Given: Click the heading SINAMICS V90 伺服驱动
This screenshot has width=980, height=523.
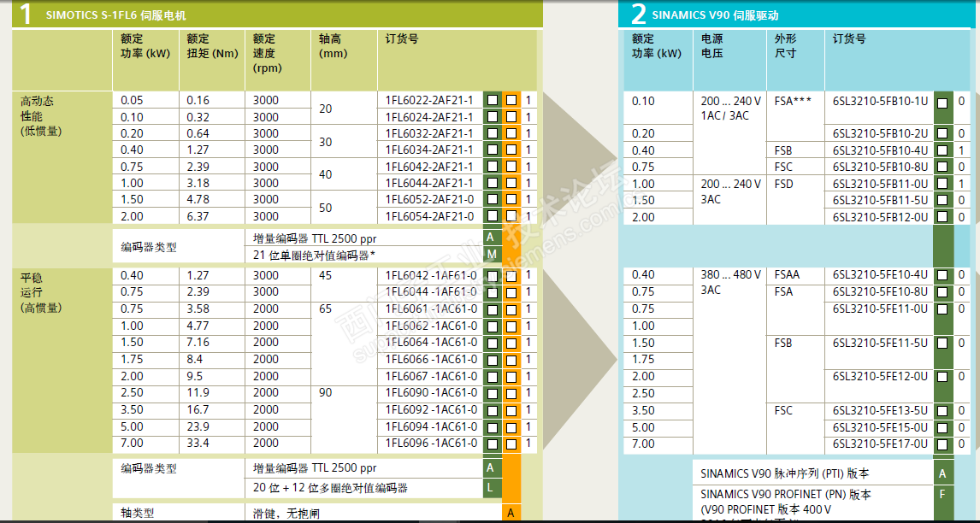Looking at the screenshot, I should point(717,15).
